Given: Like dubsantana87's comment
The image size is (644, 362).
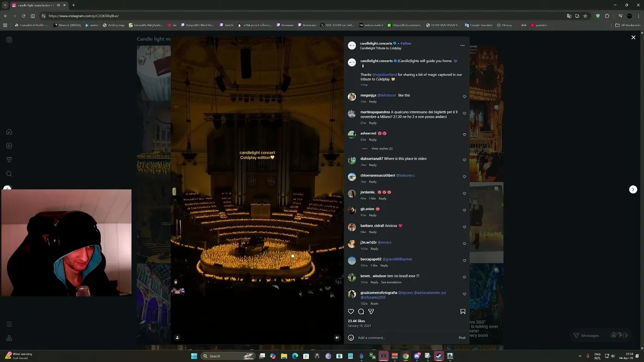Looking at the screenshot, I should tap(464, 160).
